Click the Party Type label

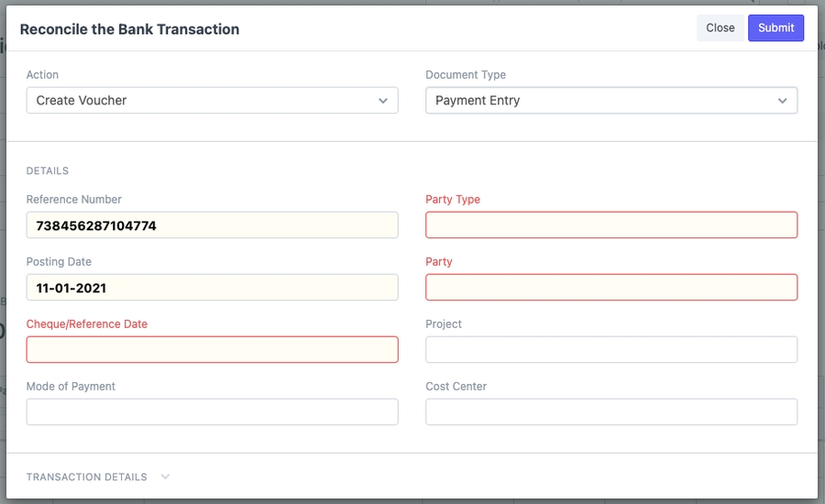click(x=453, y=200)
